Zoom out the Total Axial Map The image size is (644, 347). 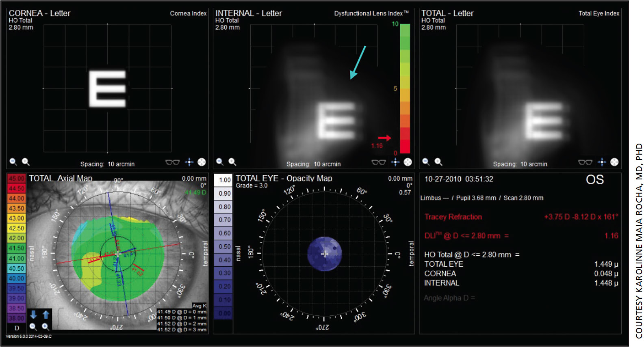(33, 327)
